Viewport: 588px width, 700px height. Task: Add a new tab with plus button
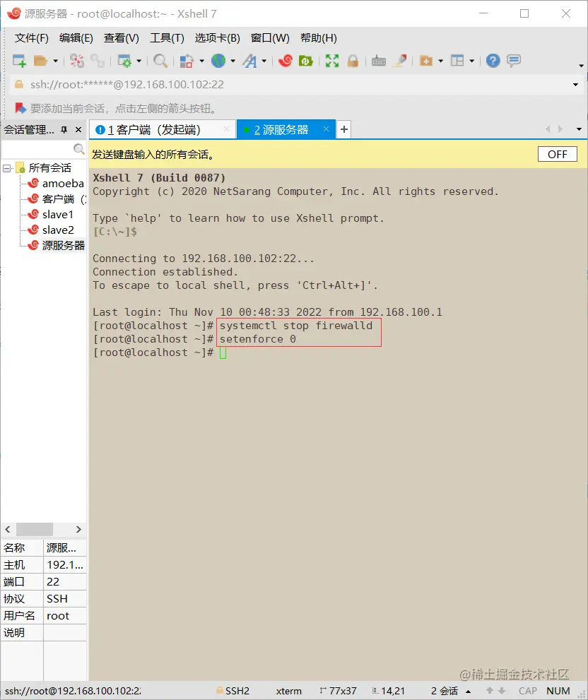[x=343, y=129]
